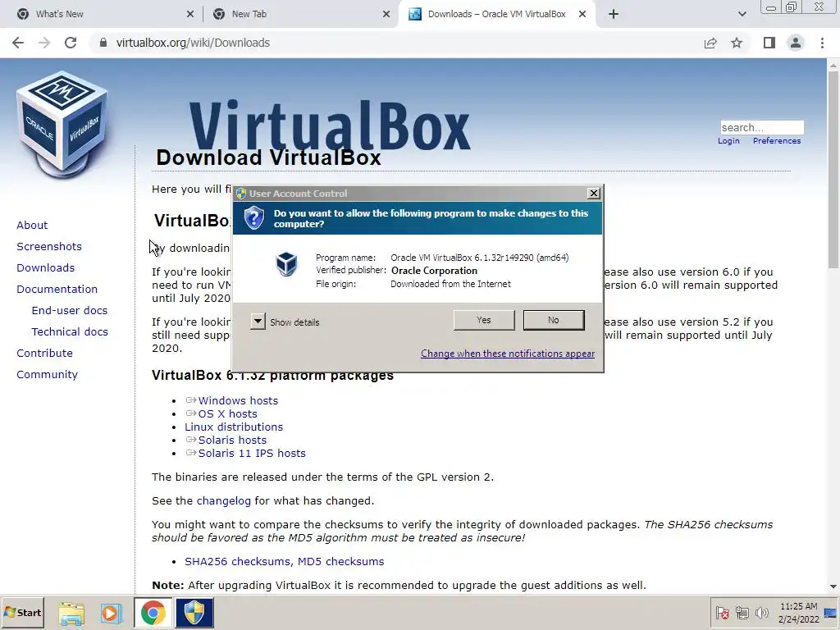Open Windows Explorer from the taskbar
Viewport: 840px width, 630px height.
[71, 614]
